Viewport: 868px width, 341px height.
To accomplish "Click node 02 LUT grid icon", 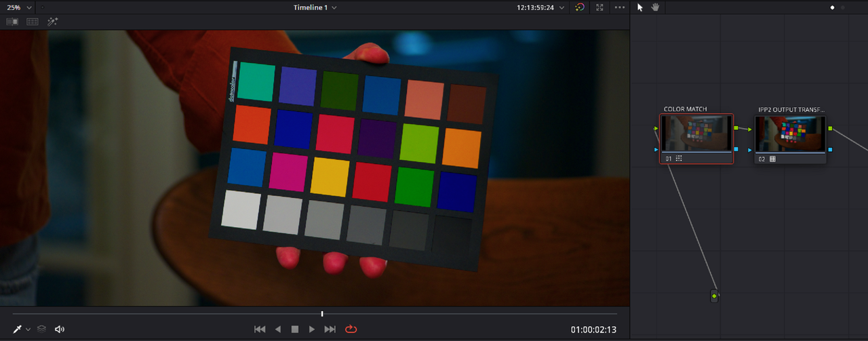I will click(772, 159).
